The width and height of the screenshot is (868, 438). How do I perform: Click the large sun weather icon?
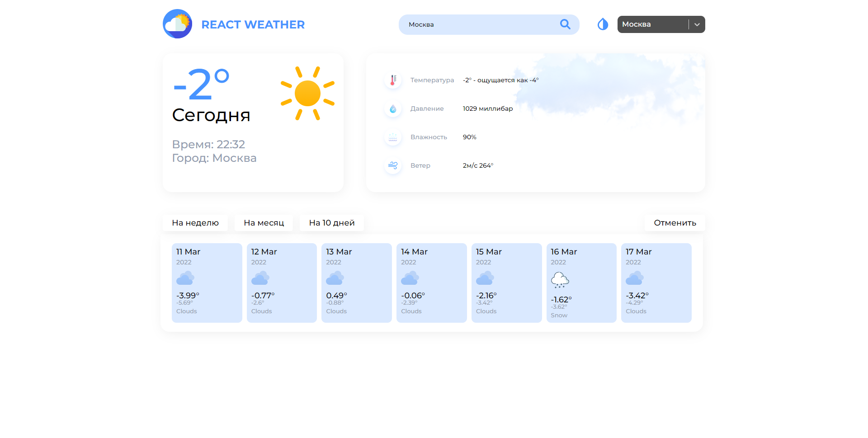[307, 94]
